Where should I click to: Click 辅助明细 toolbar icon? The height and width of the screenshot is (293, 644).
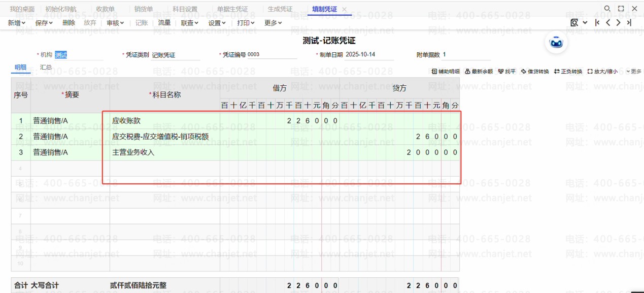[x=446, y=72]
